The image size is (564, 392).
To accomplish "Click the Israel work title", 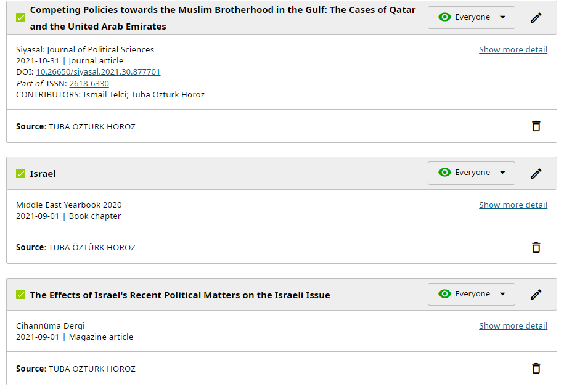I will (43, 174).
